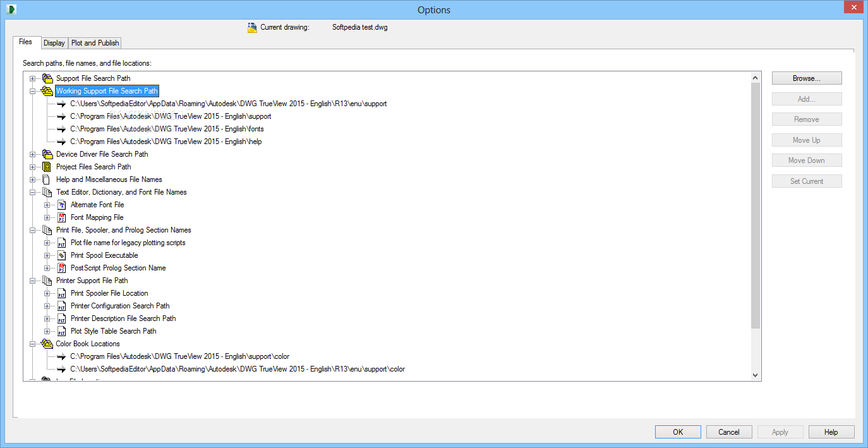The height and width of the screenshot is (448, 868).
Task: Expand the Support File Search Path node
Action: coord(33,78)
